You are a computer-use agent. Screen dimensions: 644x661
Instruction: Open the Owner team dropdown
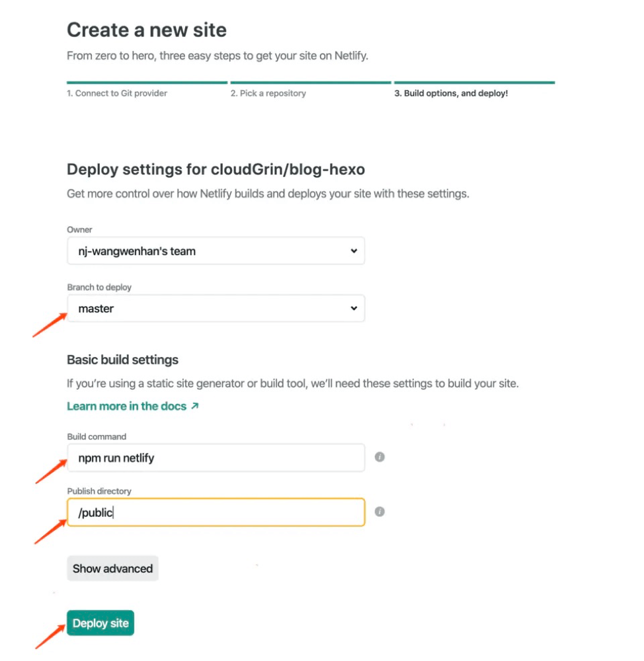pos(216,251)
